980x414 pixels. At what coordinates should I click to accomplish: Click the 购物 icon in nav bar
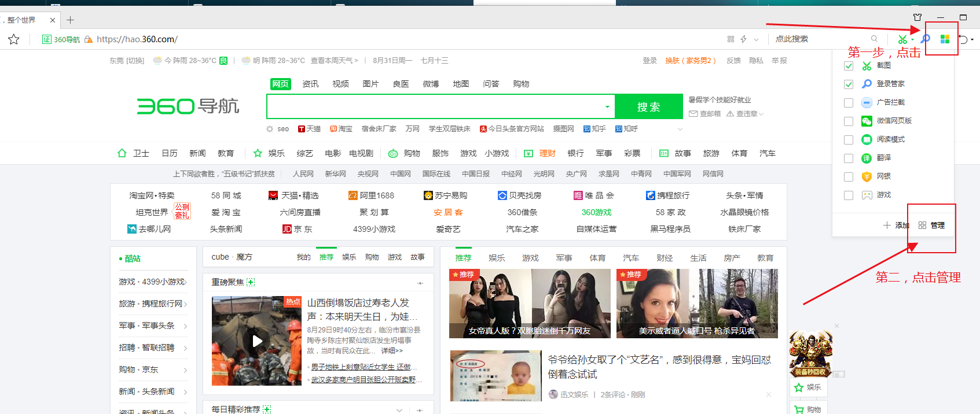pos(393,153)
